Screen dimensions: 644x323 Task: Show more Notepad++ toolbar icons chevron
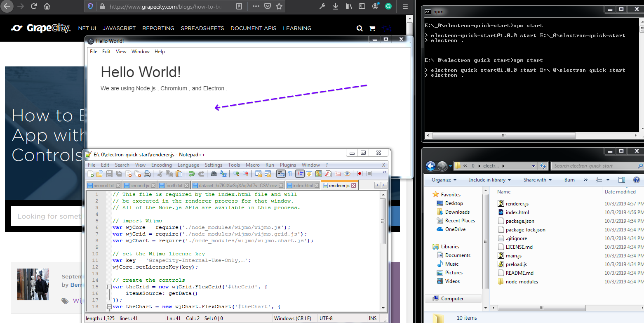point(385,172)
